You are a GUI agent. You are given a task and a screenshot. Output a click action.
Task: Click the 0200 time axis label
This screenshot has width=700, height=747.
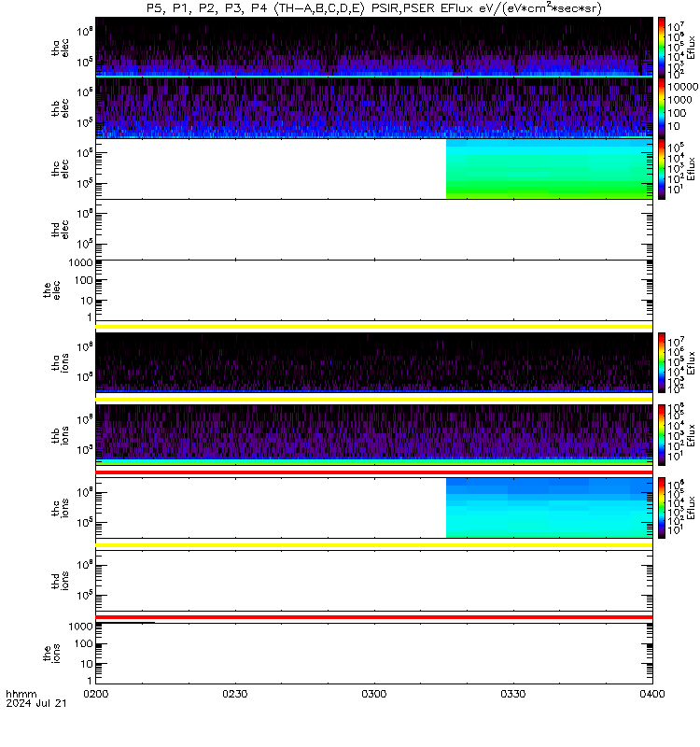click(x=96, y=694)
